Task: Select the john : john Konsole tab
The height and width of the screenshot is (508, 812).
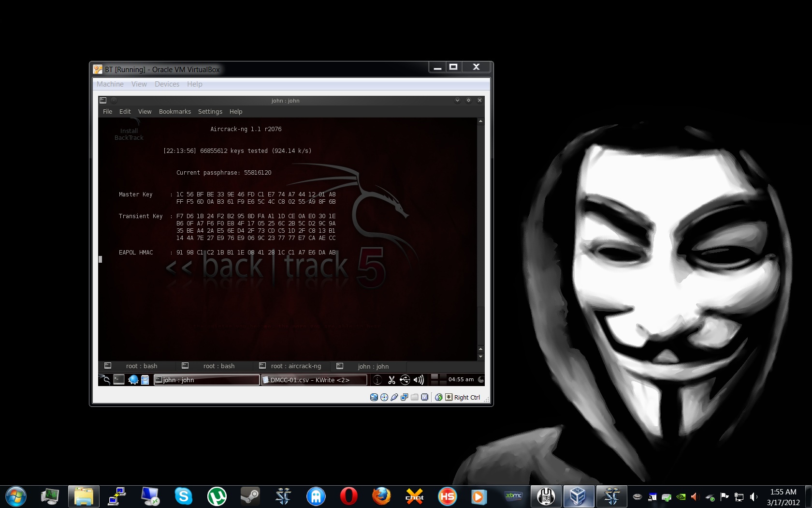Action: tap(369, 366)
